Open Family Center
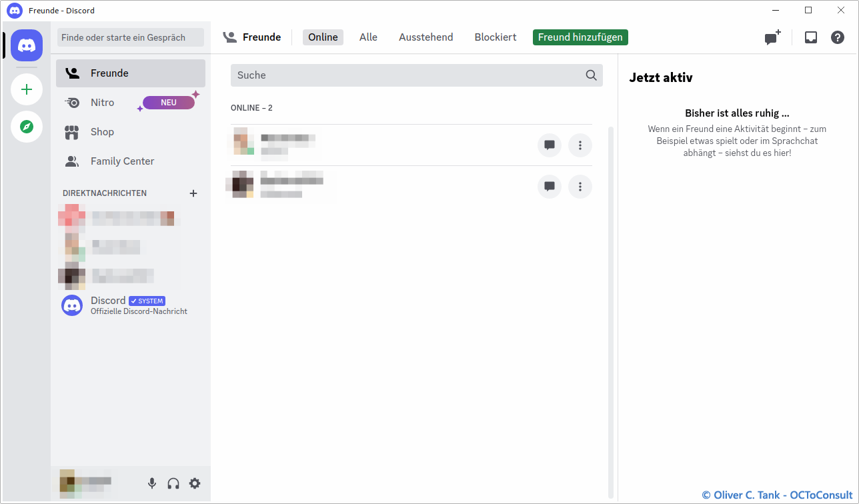This screenshot has width=859, height=504. (x=131, y=161)
